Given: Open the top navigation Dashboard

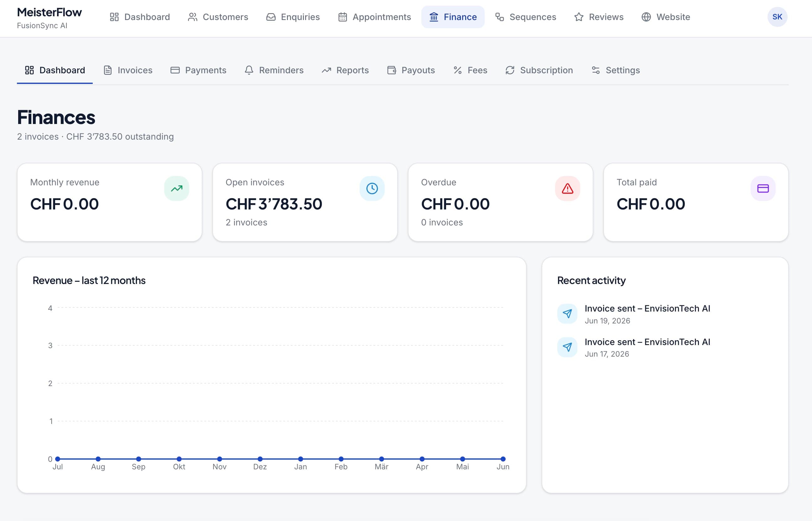Looking at the screenshot, I should [140, 17].
